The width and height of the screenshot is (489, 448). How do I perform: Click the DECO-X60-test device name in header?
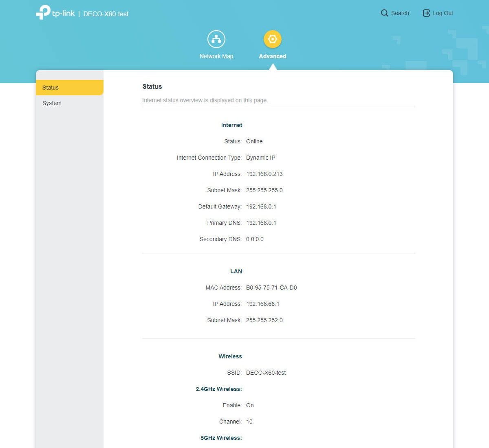[106, 14]
